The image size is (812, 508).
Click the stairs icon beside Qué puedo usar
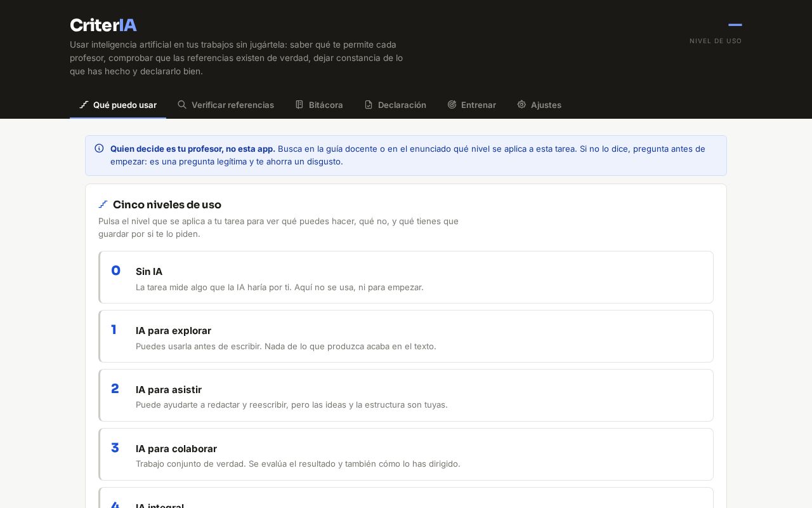coord(84,105)
